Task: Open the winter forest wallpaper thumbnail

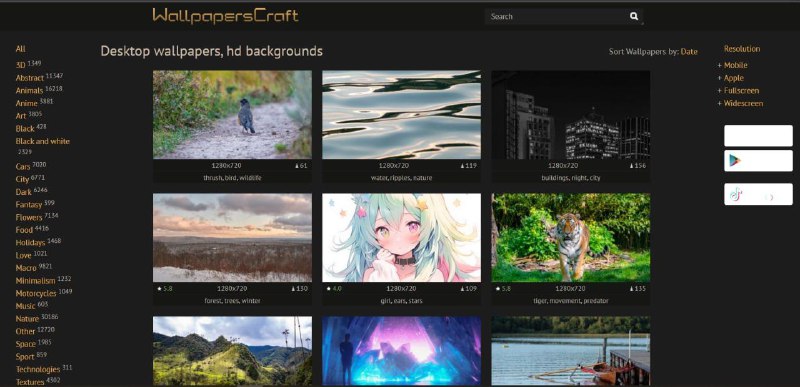Action: coord(232,238)
